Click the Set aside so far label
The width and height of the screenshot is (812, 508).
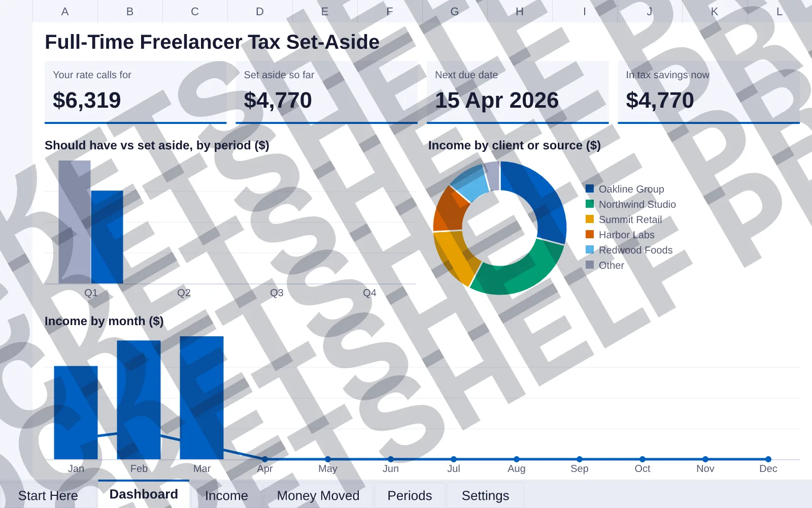(279, 75)
